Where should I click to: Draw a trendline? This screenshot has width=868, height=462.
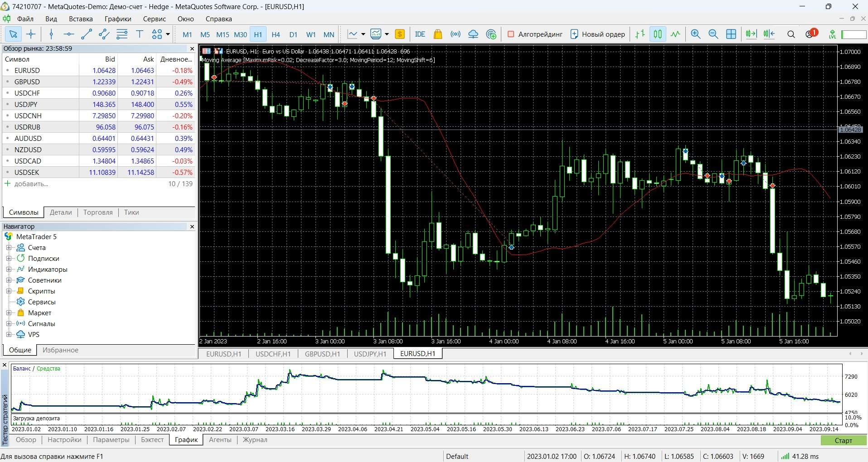click(87, 34)
